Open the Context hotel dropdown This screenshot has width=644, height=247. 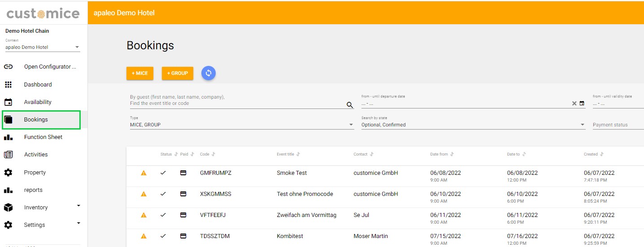point(43,47)
